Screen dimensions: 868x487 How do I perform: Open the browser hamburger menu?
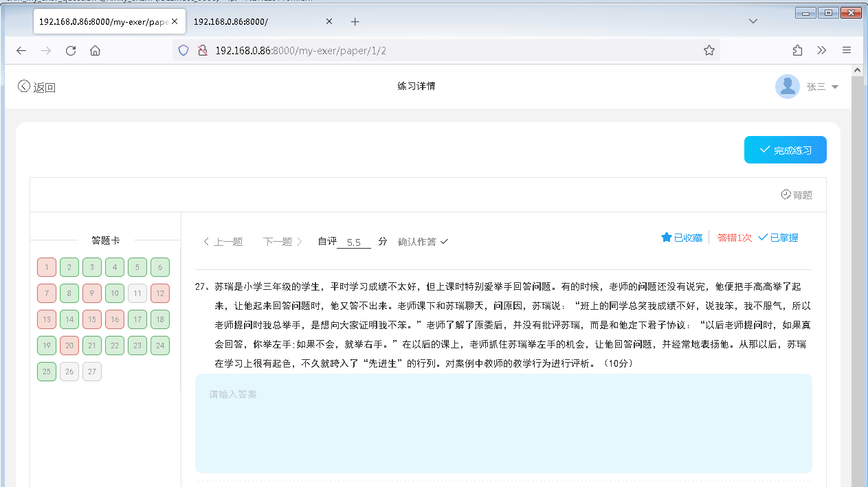(x=847, y=49)
